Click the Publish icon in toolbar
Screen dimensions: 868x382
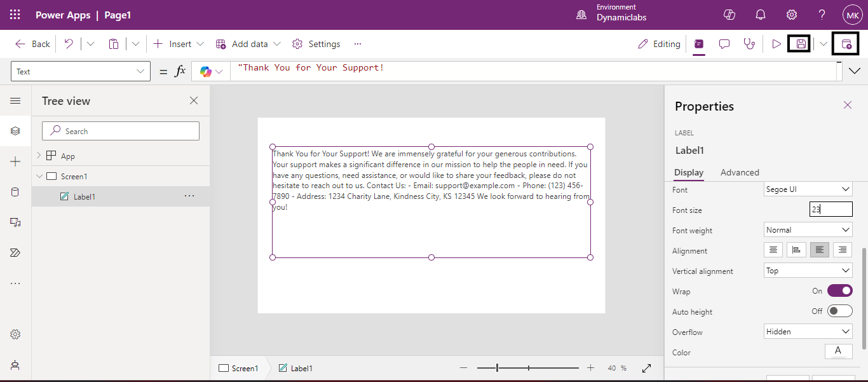click(x=846, y=44)
